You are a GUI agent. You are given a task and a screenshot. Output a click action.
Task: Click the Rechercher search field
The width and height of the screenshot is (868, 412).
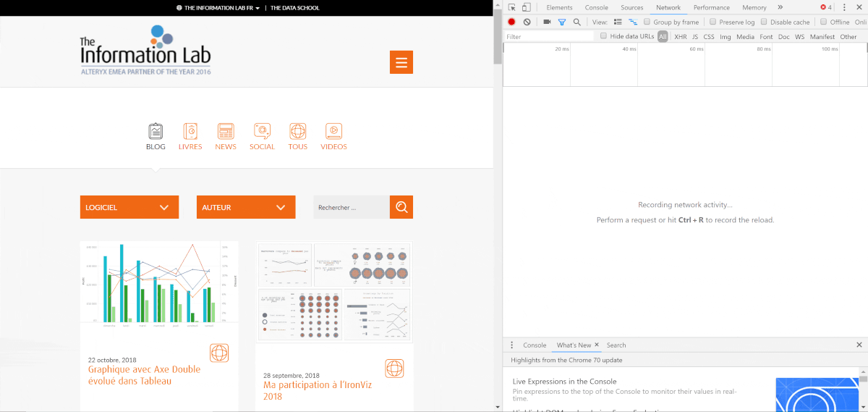(x=352, y=207)
